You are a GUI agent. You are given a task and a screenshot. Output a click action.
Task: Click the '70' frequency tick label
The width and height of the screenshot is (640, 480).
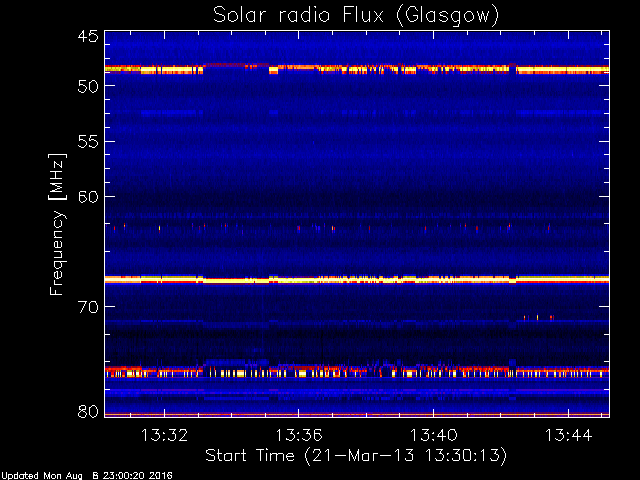click(x=88, y=307)
